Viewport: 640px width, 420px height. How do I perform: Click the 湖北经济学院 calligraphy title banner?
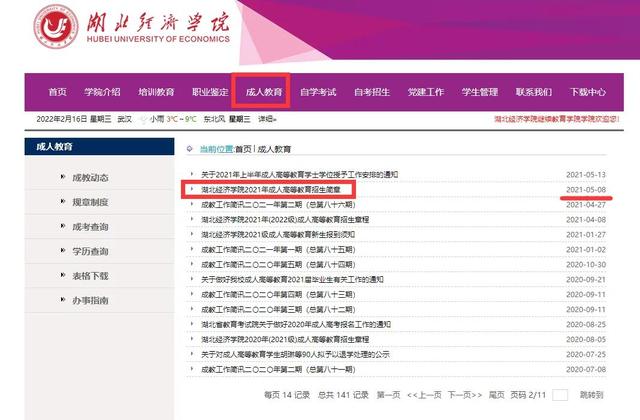[158, 22]
